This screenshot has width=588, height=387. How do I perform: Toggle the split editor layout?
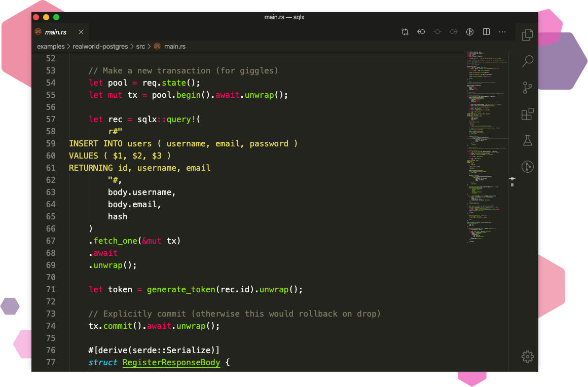pos(486,32)
